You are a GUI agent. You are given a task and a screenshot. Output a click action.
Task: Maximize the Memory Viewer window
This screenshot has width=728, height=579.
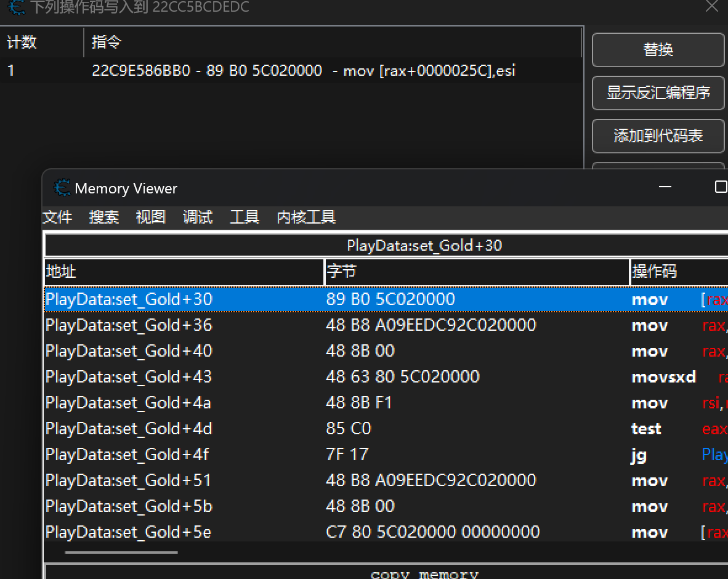click(x=721, y=187)
